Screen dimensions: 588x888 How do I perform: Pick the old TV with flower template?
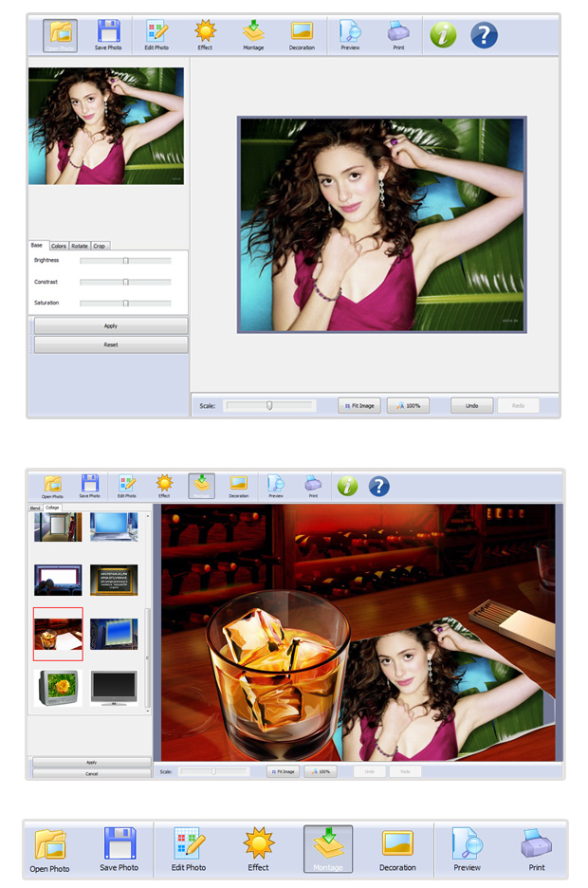pos(58,688)
